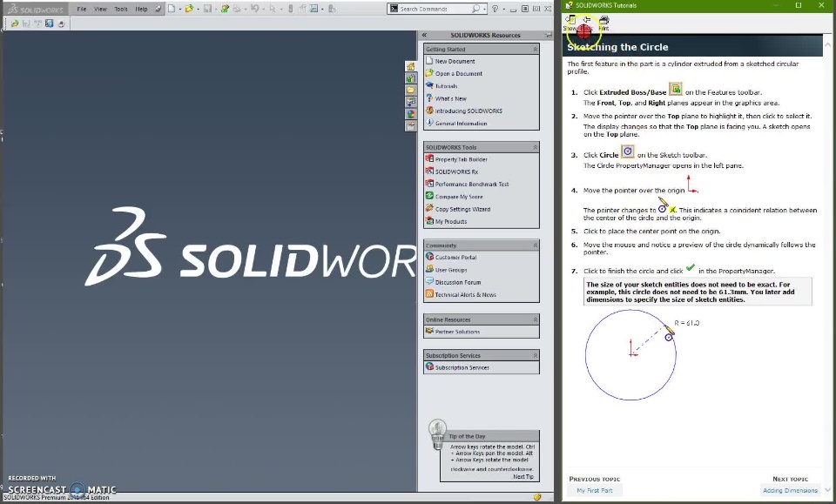Open the File Explorer folder tab in task pane
836x504 pixels.
pos(410,90)
